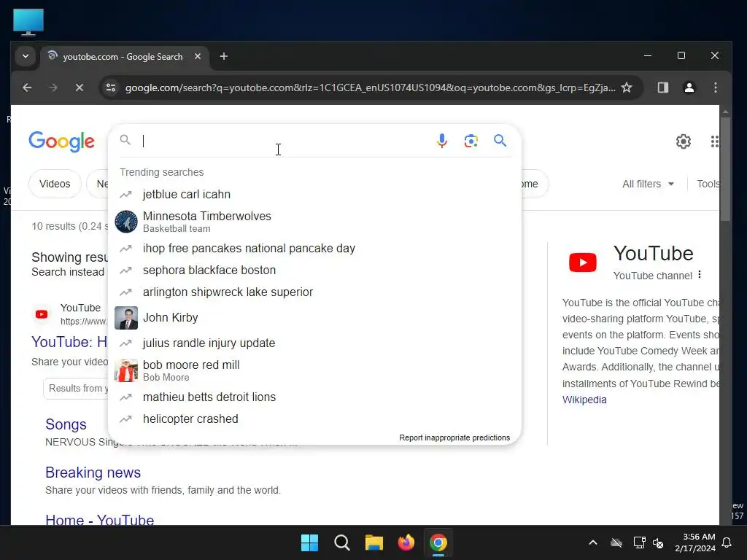This screenshot has height=560, width=747.
Task: Click the Chrome taskbar icon
Action: [438, 542]
